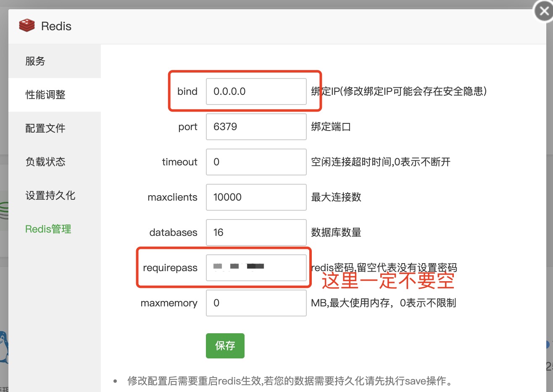Focus the requirepass password field

click(256, 268)
